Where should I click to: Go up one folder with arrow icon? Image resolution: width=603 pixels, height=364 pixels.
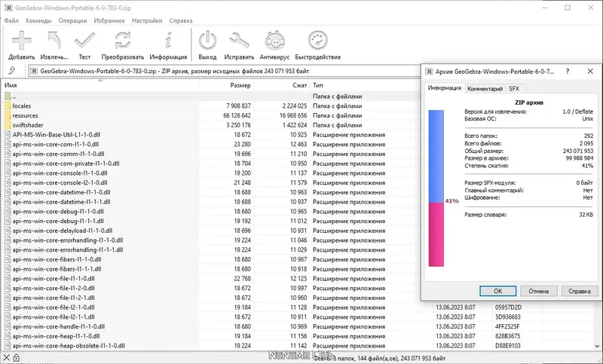[x=12, y=71]
